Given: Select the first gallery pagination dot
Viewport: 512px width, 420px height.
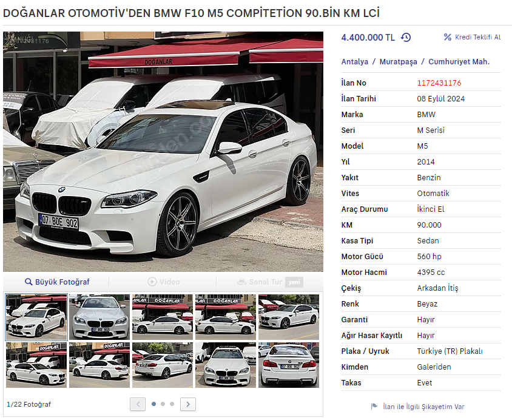Looking at the screenshot, I should click(154, 404).
